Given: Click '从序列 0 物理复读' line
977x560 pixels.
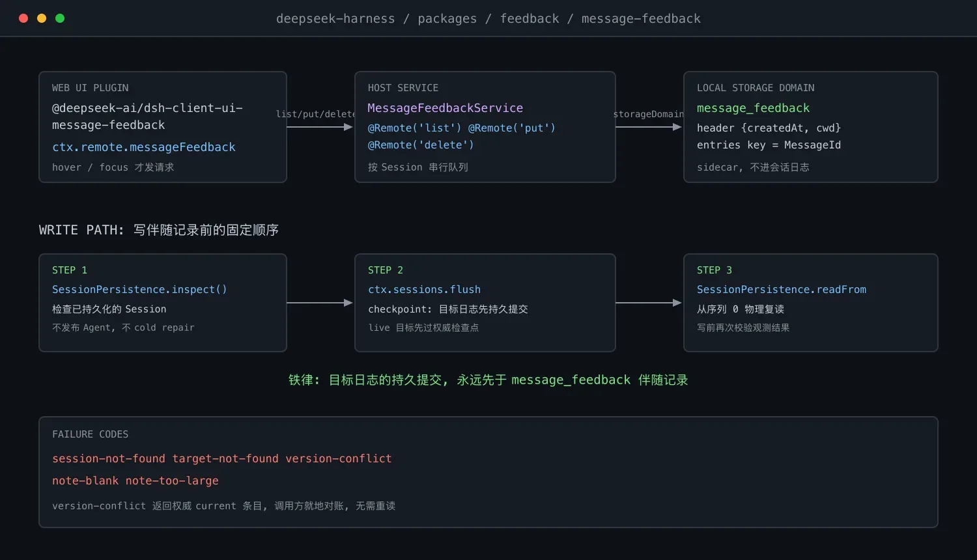Looking at the screenshot, I should coord(741,309).
